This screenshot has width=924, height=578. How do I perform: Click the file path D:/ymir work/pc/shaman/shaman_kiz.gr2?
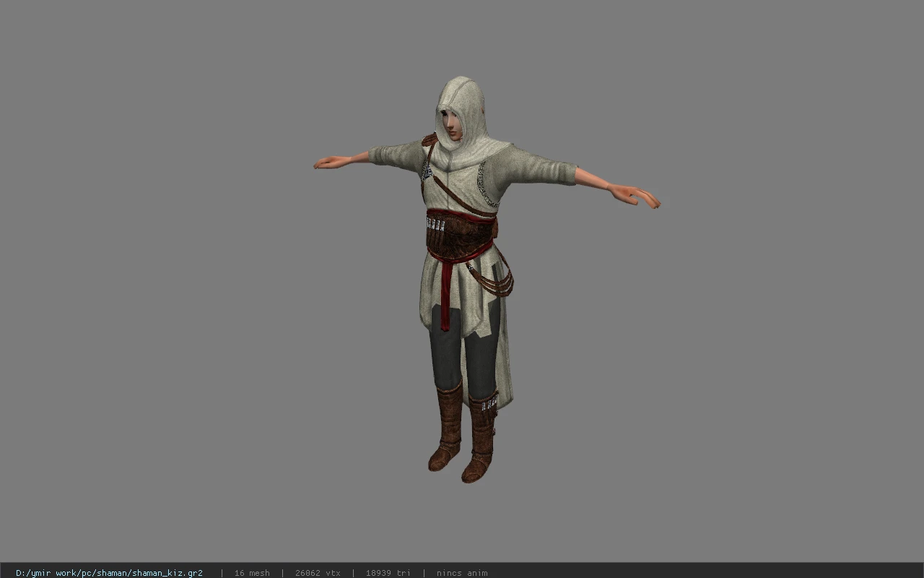(109, 573)
